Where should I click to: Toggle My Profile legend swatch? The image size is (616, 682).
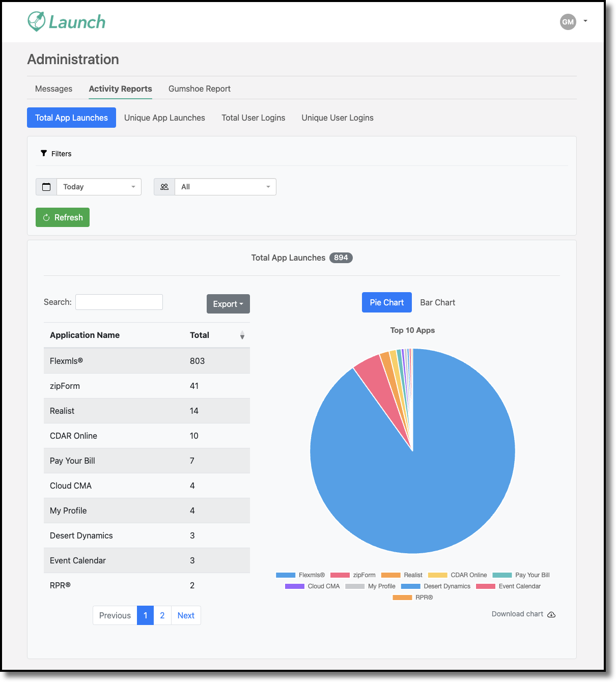pos(355,586)
